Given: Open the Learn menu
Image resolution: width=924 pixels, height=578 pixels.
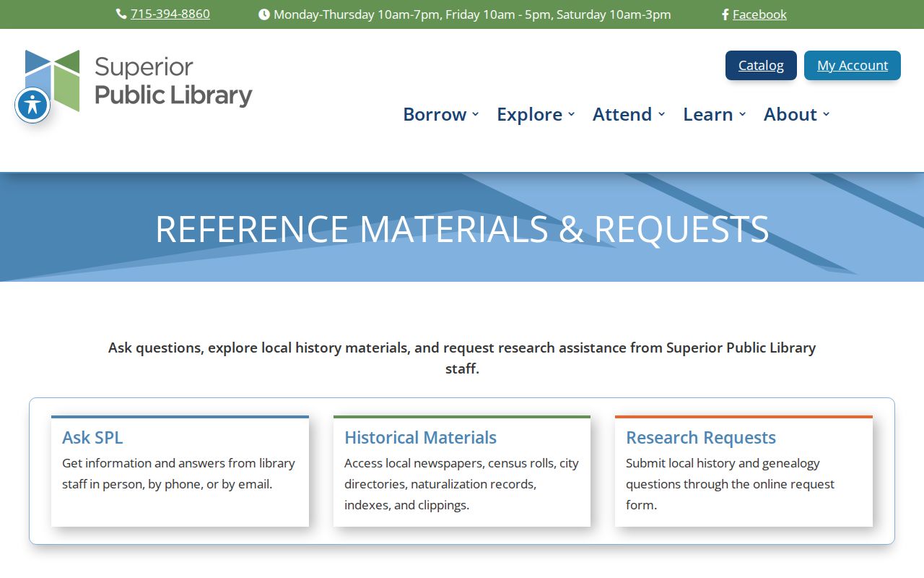Looking at the screenshot, I should coord(715,114).
